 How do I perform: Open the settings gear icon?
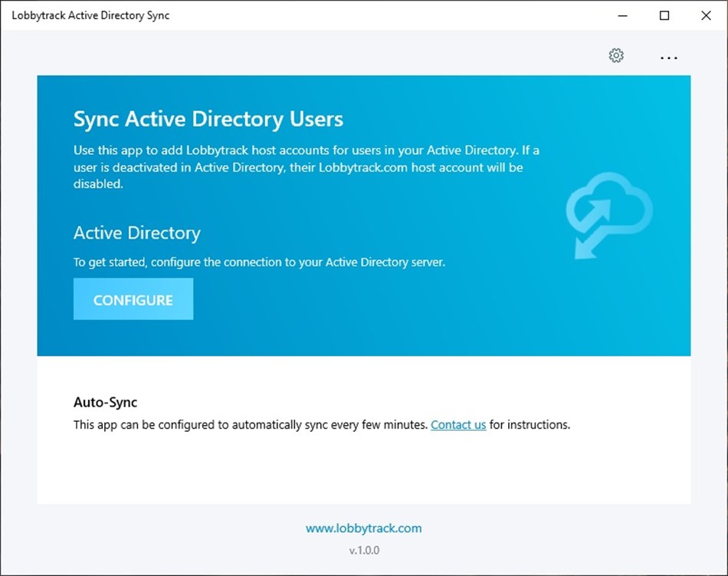tap(616, 56)
